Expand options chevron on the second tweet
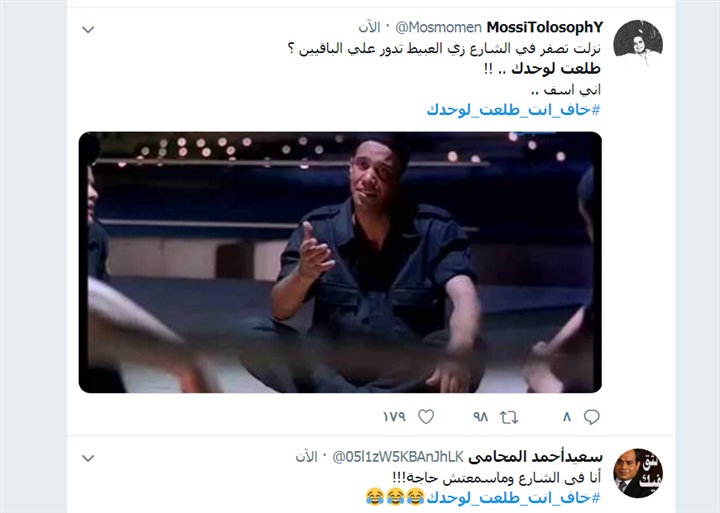 tap(88, 458)
